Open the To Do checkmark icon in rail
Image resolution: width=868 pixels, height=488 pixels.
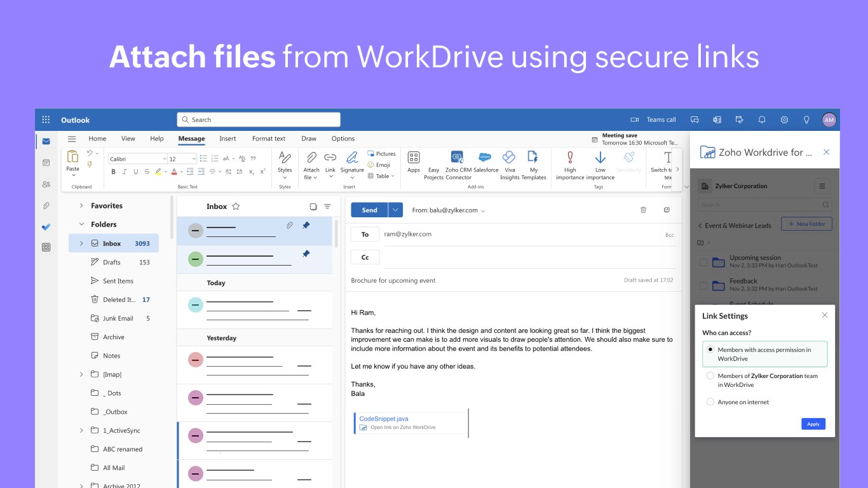(x=46, y=227)
